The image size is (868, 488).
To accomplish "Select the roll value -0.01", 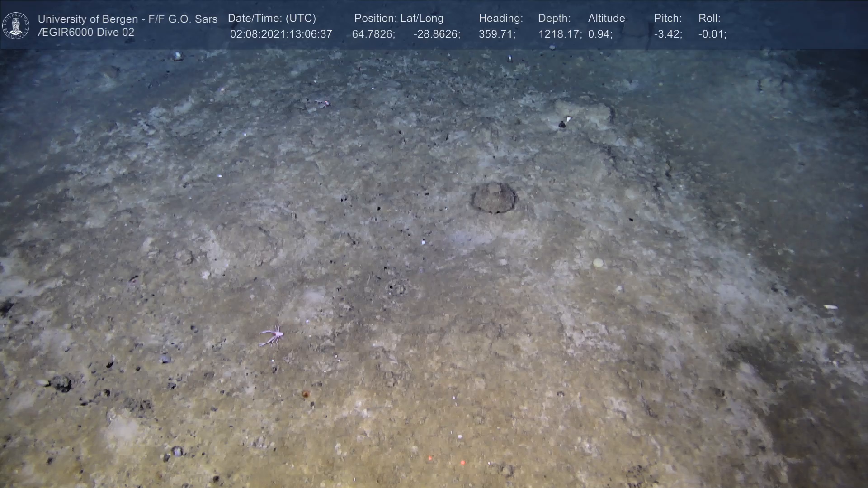I will click(712, 34).
